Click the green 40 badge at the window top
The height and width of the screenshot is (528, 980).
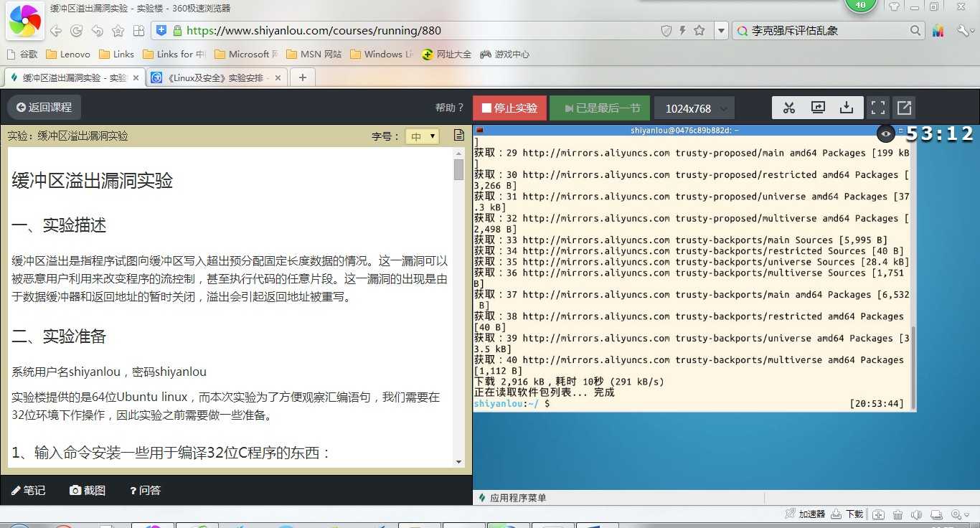click(x=861, y=5)
